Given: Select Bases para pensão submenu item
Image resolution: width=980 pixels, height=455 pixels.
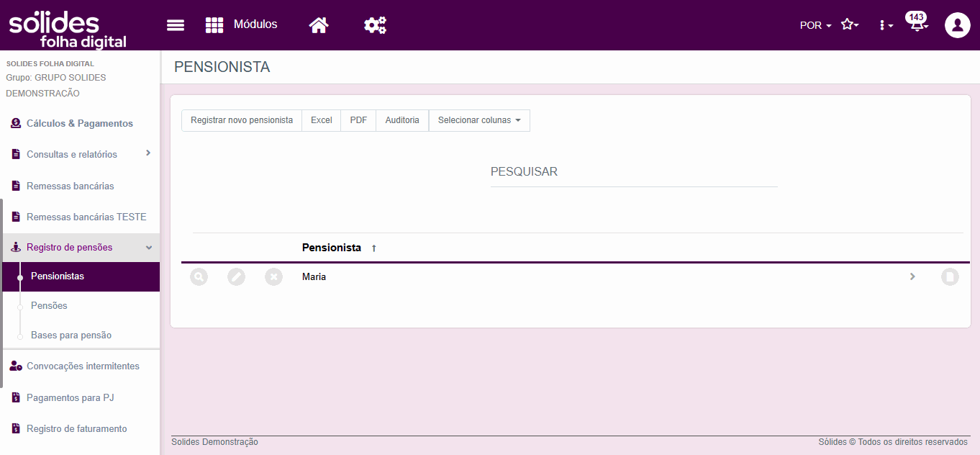Looking at the screenshot, I should [71, 335].
